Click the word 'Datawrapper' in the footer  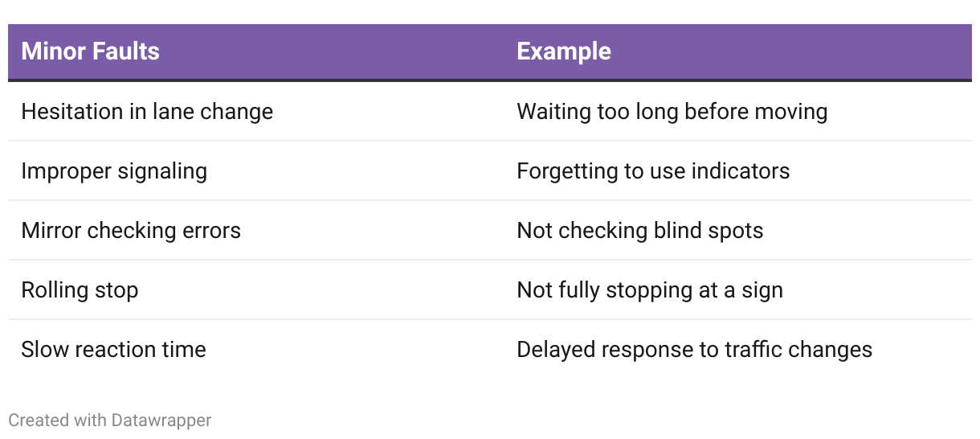(161, 420)
